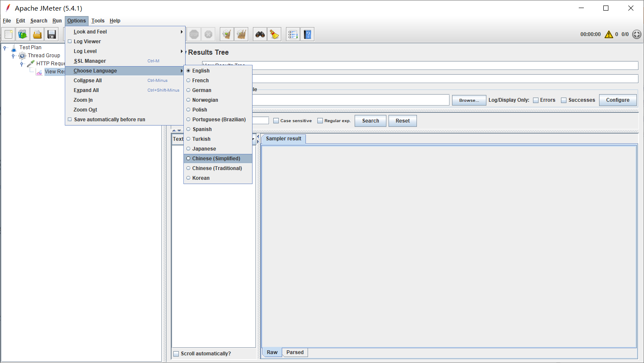Click the JMeter feather title bar icon

tap(8, 8)
